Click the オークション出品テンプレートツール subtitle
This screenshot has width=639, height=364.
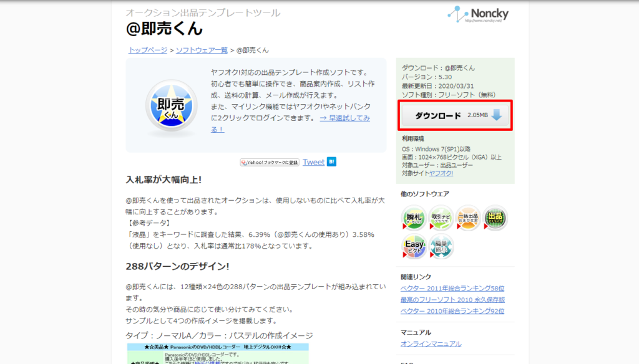point(203,12)
